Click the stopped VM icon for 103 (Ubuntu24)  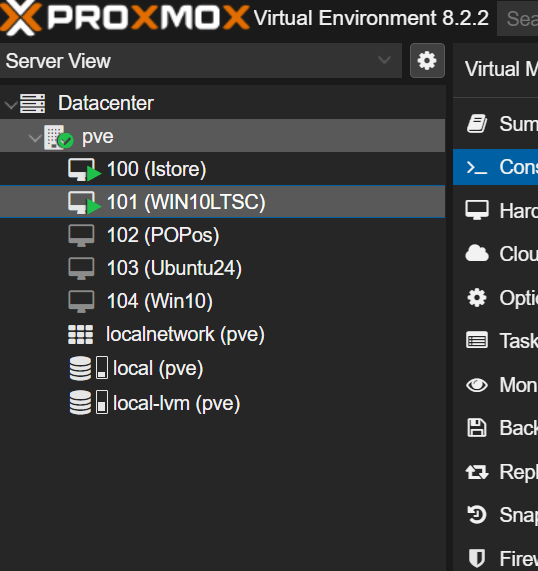tap(81, 268)
